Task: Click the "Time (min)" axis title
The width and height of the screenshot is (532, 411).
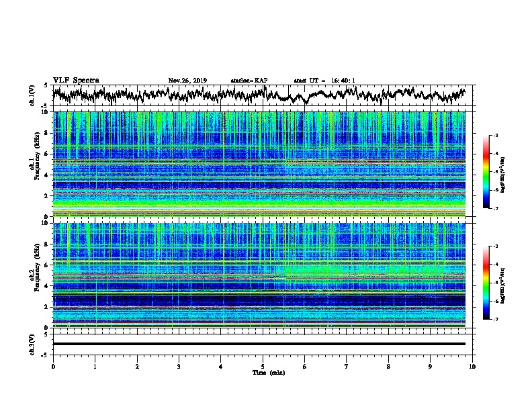Action: [269, 373]
